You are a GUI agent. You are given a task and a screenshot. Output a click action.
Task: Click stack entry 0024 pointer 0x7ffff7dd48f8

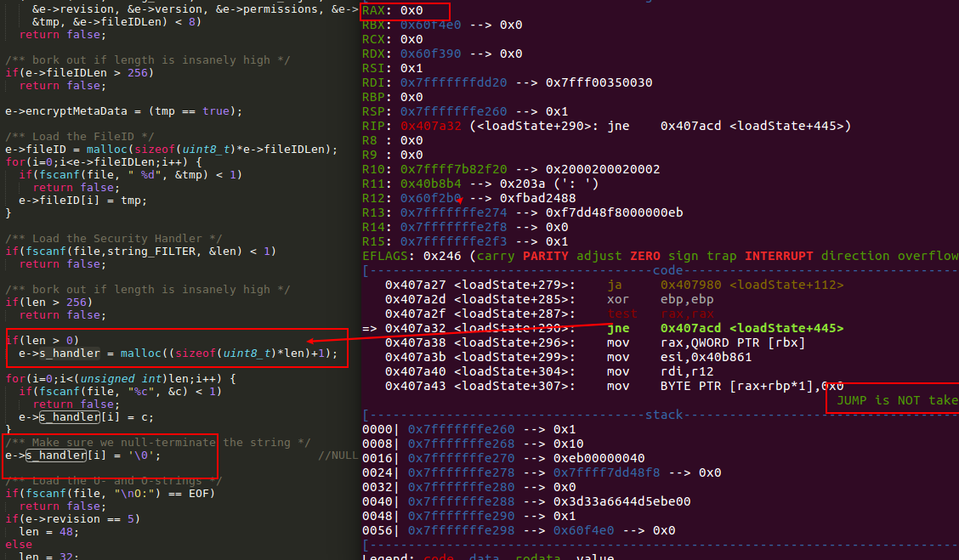[607, 472]
